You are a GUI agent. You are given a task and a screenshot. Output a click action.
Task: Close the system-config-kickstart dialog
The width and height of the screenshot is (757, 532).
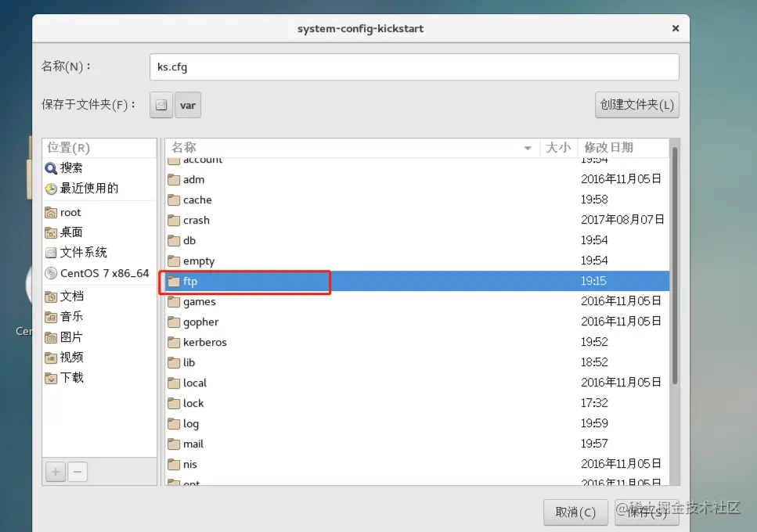[676, 28]
